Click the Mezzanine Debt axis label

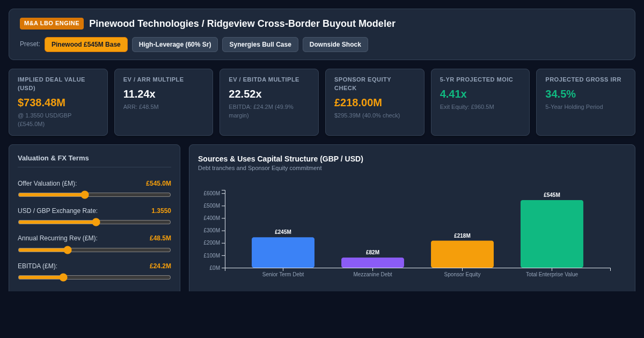(372, 275)
